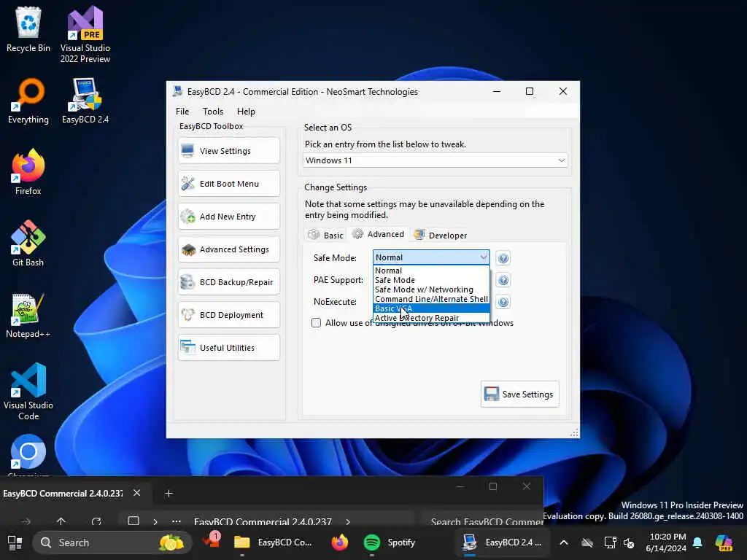Select the Git Bash desktop shortcut
747x560 pixels.
coord(28,244)
